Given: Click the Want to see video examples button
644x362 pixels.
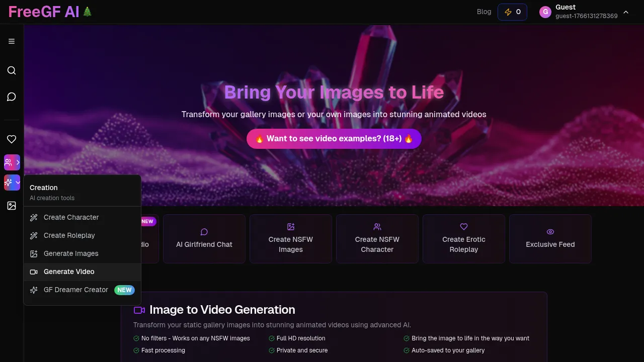Looking at the screenshot, I should [x=334, y=138].
